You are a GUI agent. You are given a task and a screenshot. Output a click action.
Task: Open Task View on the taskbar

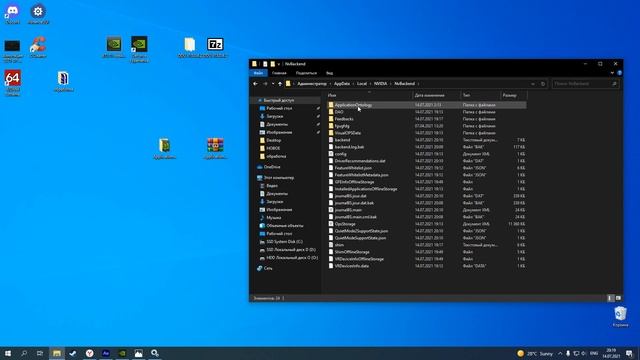[40, 353]
